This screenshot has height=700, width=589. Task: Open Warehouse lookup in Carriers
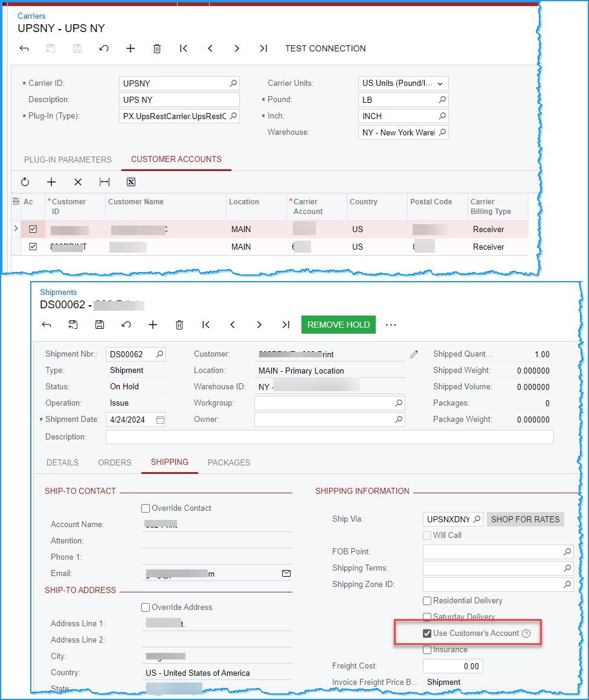(442, 132)
